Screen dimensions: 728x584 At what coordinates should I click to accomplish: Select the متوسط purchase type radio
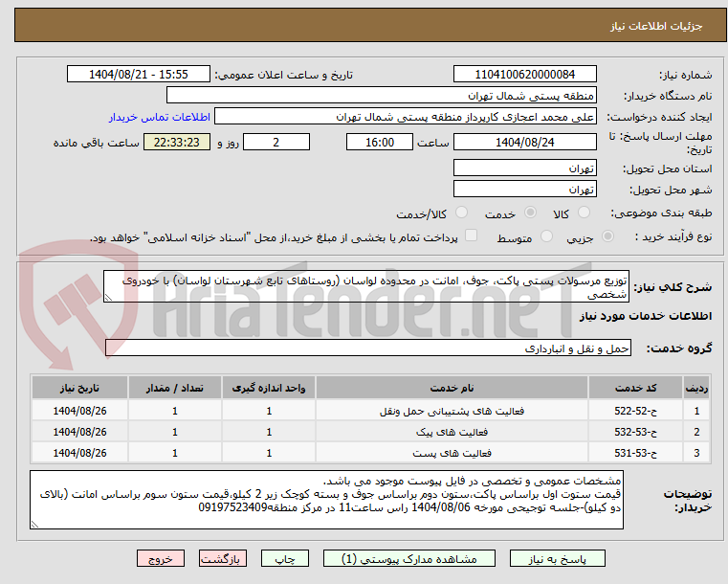click(546, 236)
